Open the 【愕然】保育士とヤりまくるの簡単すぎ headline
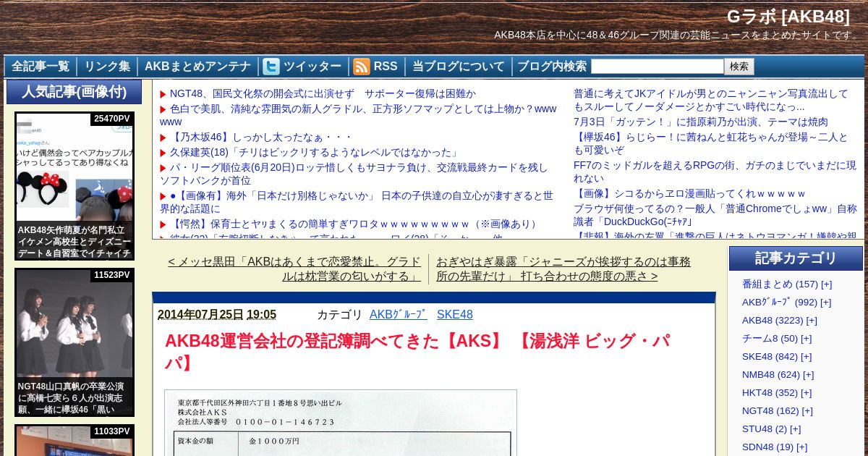The height and width of the screenshot is (456, 868). coord(354,224)
